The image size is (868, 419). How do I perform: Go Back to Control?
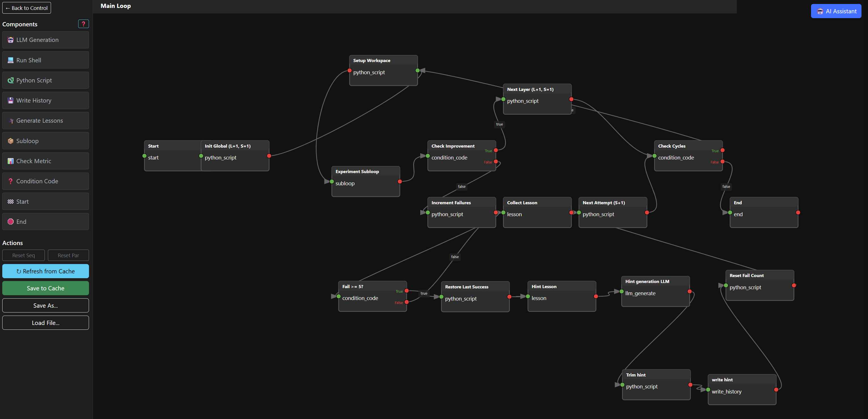(27, 7)
